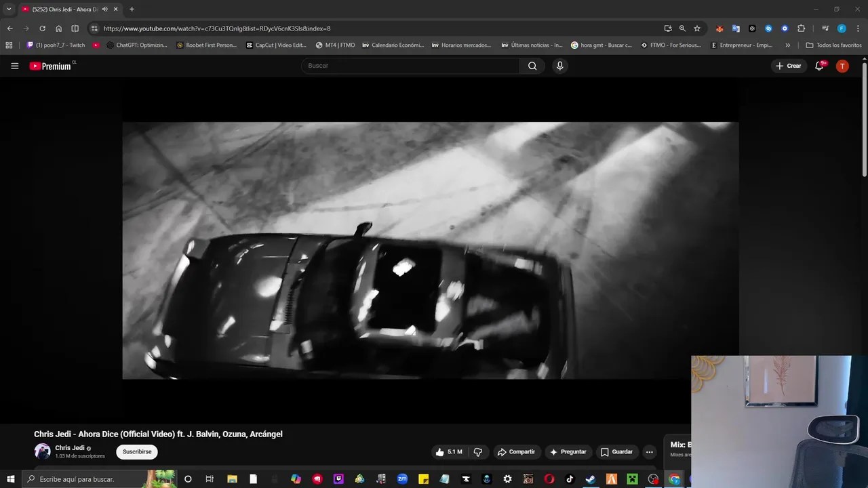Open the Chrome profile avatar
Image resolution: width=868 pixels, height=488 pixels.
click(842, 28)
